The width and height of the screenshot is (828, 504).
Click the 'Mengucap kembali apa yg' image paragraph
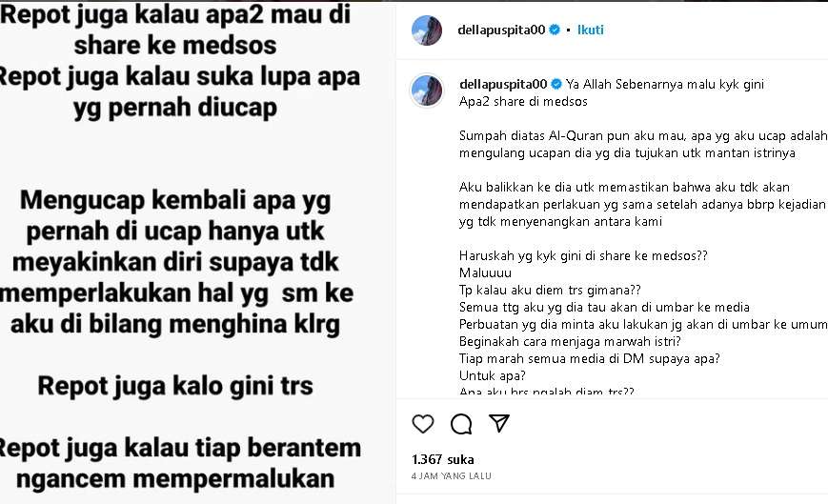coord(175,262)
